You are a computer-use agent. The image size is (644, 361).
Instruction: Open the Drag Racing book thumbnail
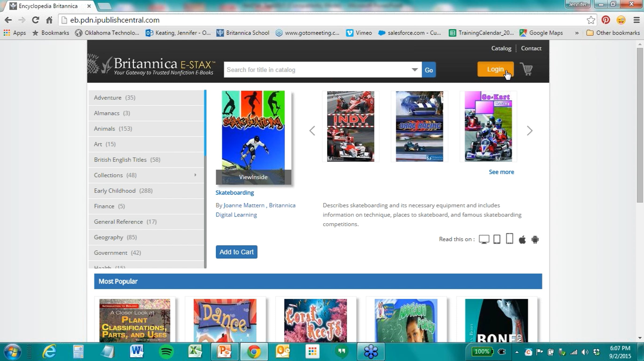(x=419, y=126)
